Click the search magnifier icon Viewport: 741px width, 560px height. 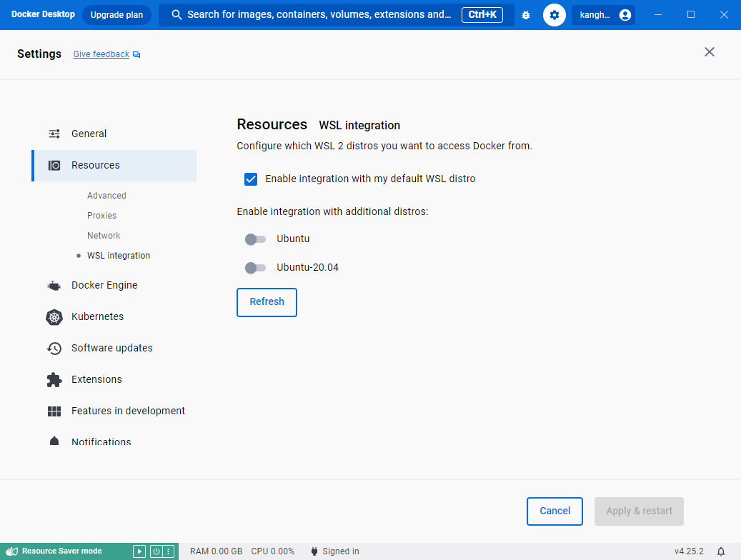point(176,15)
